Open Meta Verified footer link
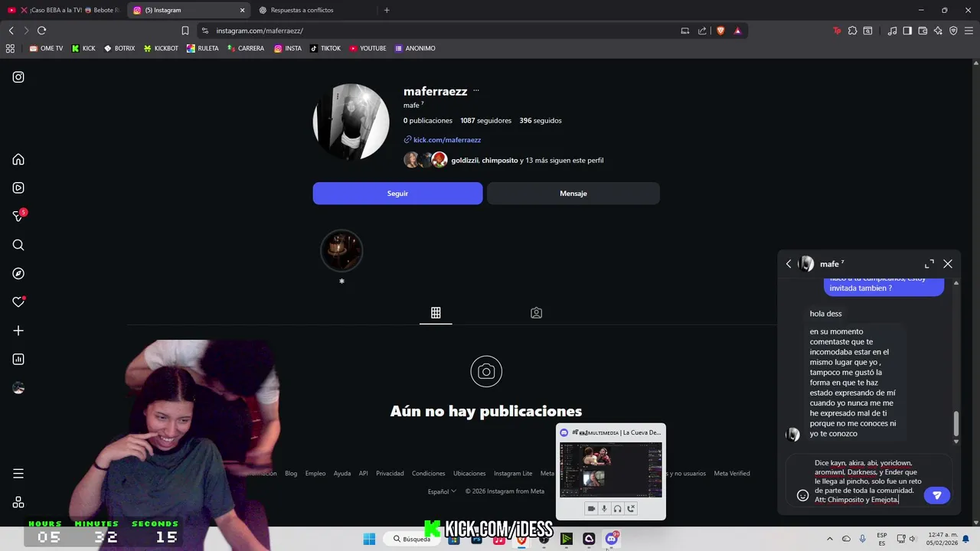980x551 pixels. (x=732, y=473)
